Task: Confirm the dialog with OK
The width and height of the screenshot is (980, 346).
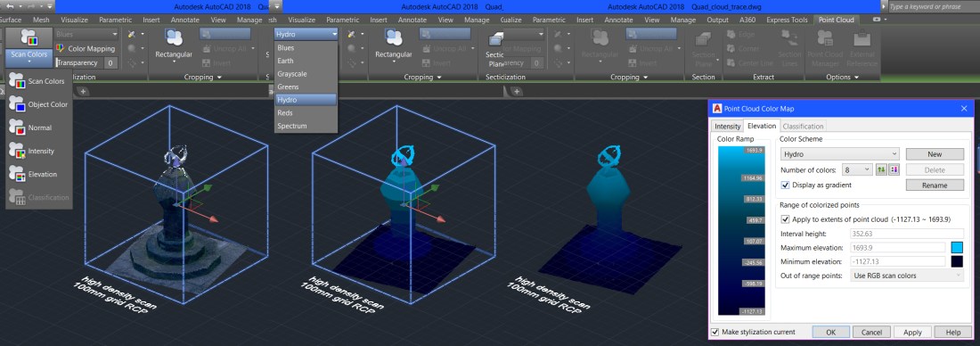Action: (830, 333)
